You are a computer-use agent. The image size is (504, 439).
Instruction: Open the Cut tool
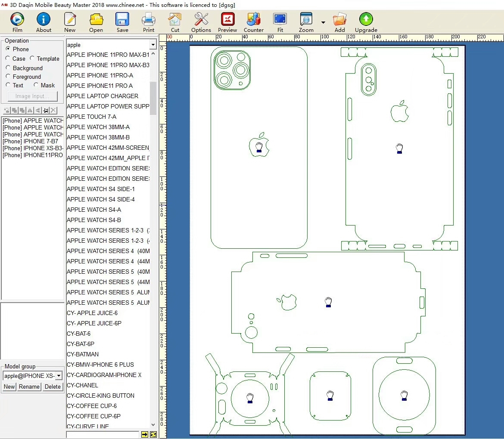175,22
